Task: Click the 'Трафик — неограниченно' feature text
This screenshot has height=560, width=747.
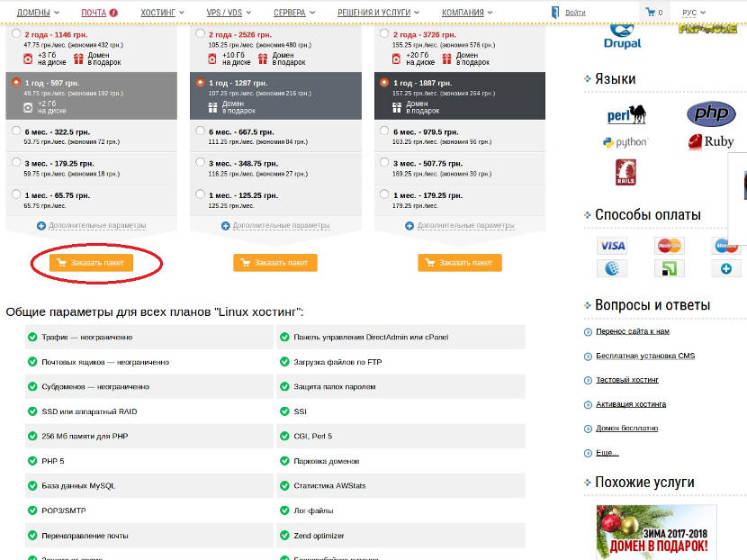Action: [x=86, y=337]
